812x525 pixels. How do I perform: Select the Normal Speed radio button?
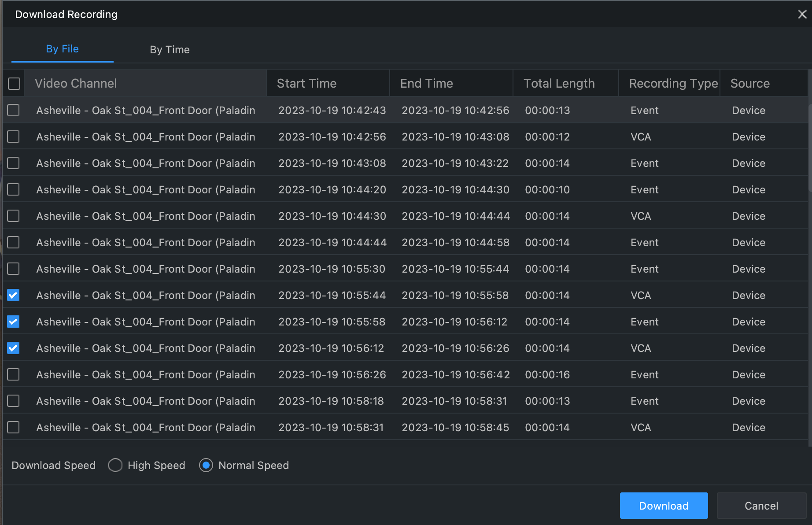coord(206,465)
